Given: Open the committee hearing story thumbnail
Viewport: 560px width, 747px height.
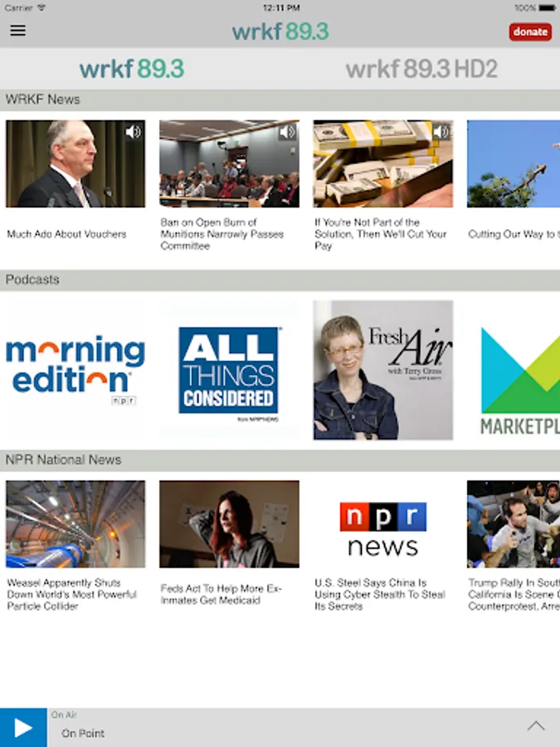Looking at the screenshot, I should (x=229, y=164).
